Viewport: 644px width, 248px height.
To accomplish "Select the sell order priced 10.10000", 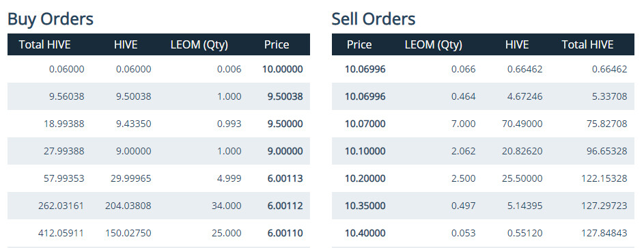I will [483, 151].
